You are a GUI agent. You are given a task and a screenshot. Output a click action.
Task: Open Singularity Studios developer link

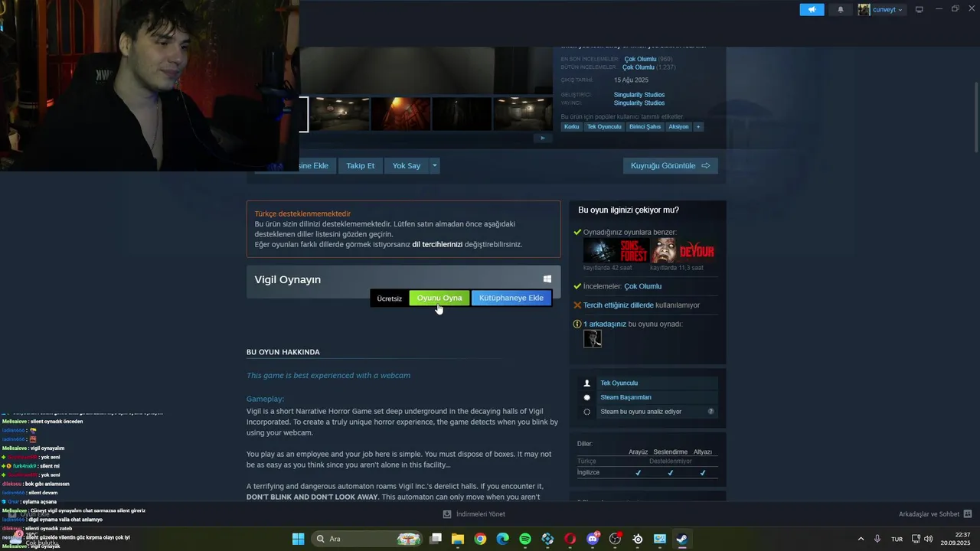[x=639, y=95]
